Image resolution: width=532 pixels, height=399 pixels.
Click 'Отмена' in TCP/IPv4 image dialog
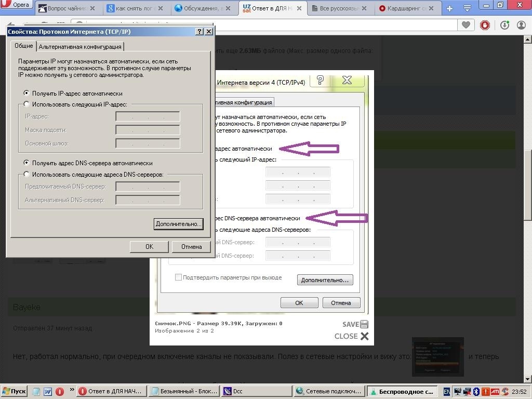point(341,303)
